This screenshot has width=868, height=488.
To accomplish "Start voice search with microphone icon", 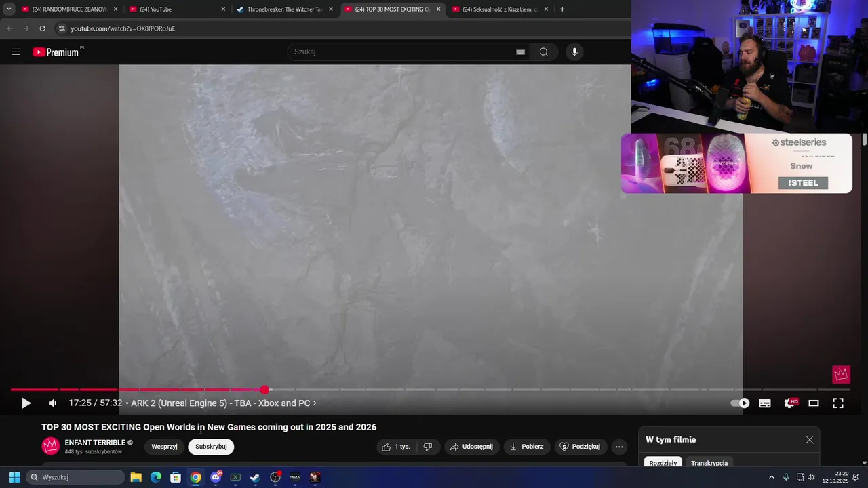I will coord(574,52).
